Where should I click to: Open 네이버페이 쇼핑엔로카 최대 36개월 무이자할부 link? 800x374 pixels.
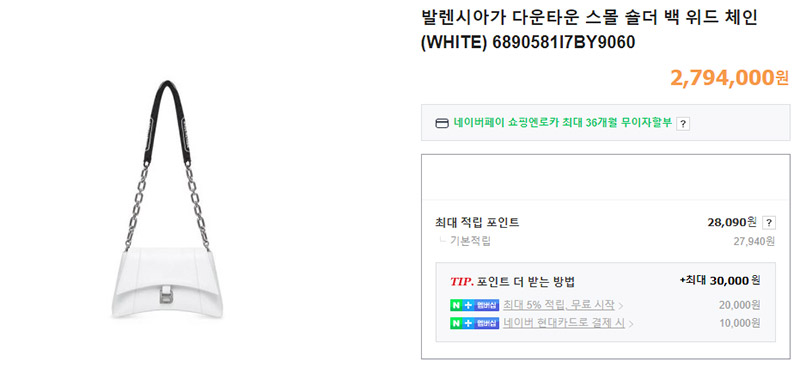[x=563, y=123]
